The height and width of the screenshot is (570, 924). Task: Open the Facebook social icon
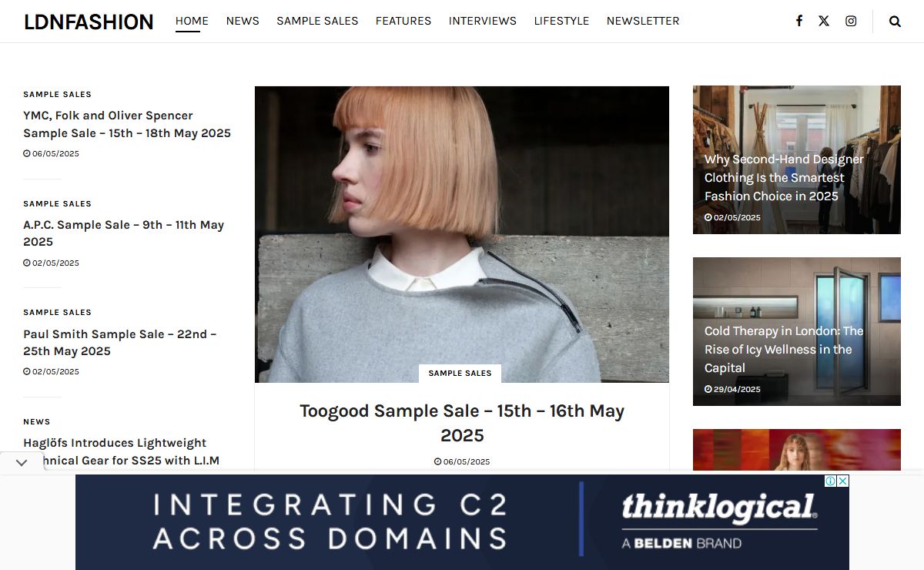click(799, 21)
